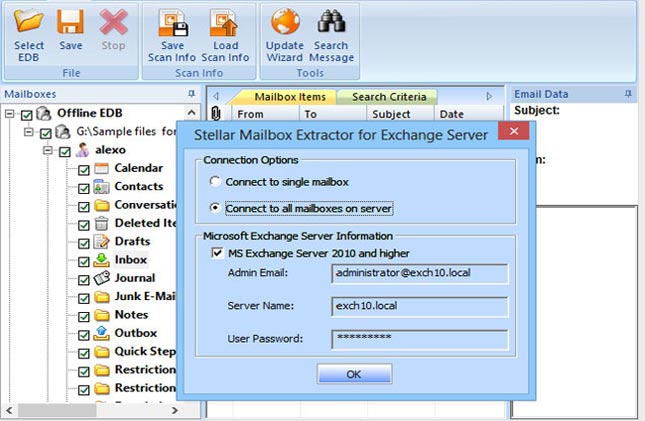Switch to the Search Criteria tab
The height and width of the screenshot is (421, 645).
[389, 97]
